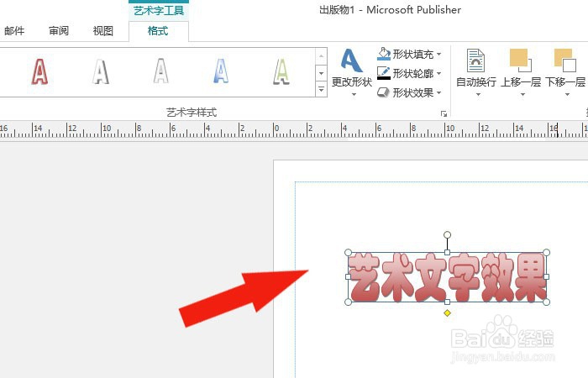Open the 上移一层 dropdown arrow
Image resolution: width=588 pixels, height=378 pixels.
(522, 94)
